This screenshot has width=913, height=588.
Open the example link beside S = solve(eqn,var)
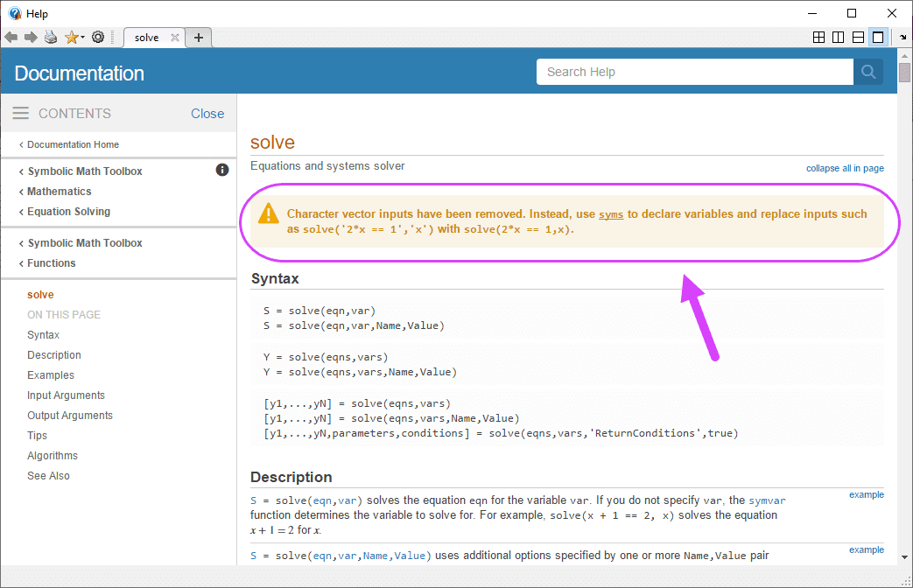click(867, 494)
